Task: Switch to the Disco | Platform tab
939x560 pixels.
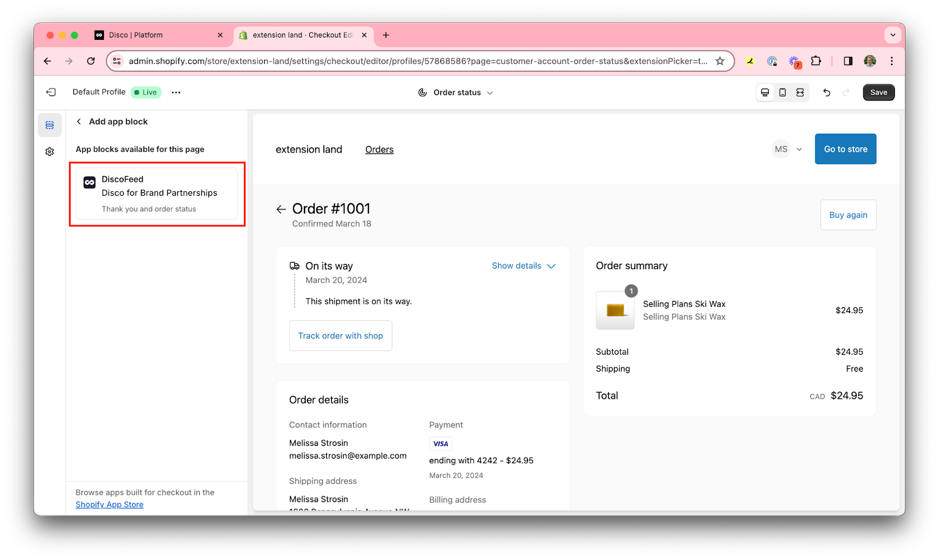Action: click(x=158, y=35)
